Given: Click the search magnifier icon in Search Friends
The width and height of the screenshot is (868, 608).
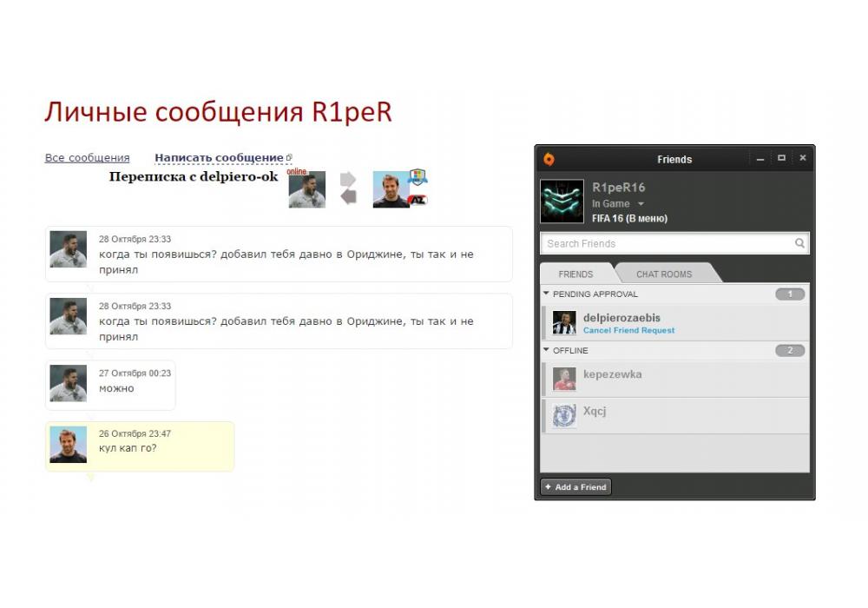Looking at the screenshot, I should click(x=799, y=244).
